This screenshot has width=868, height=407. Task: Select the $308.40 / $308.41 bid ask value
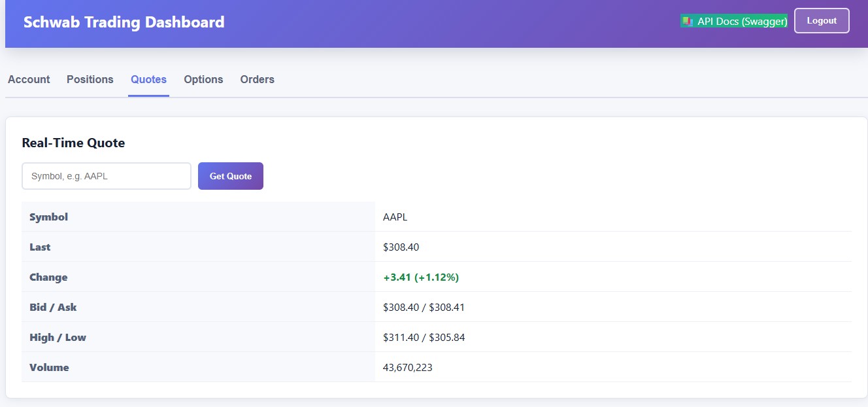click(424, 307)
